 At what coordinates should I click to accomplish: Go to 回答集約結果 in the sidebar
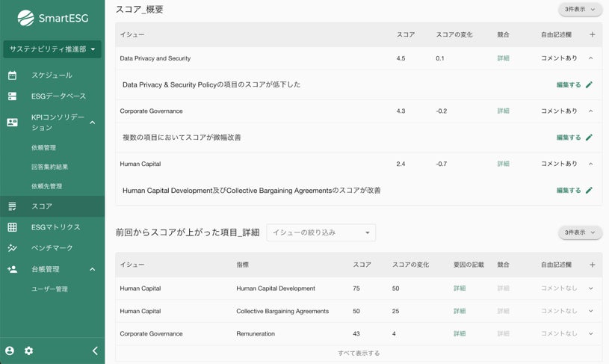(49, 167)
